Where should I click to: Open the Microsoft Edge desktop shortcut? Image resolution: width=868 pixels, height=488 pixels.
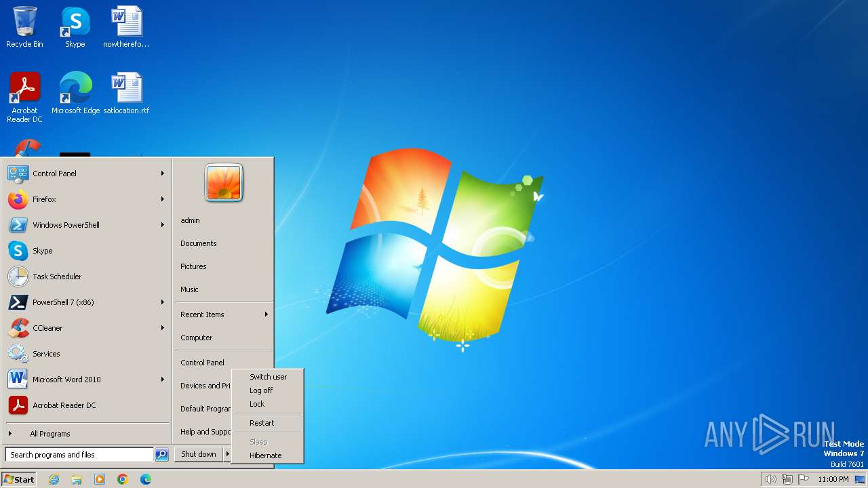75,93
